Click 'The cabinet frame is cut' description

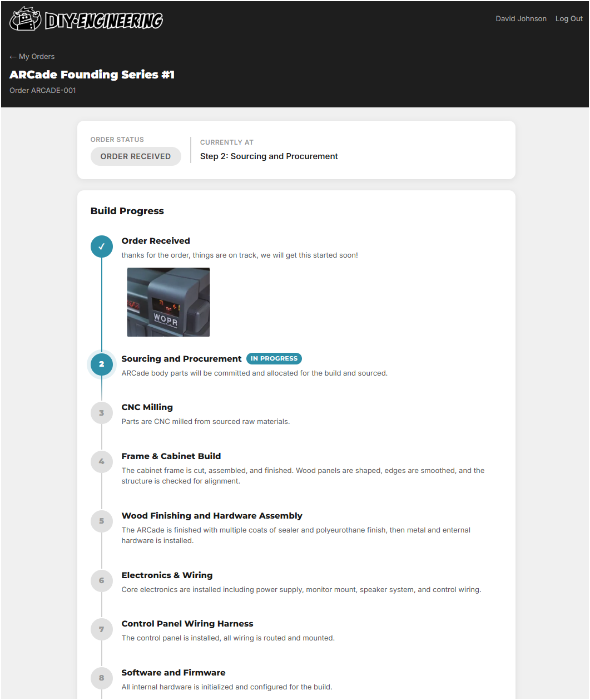(x=303, y=476)
